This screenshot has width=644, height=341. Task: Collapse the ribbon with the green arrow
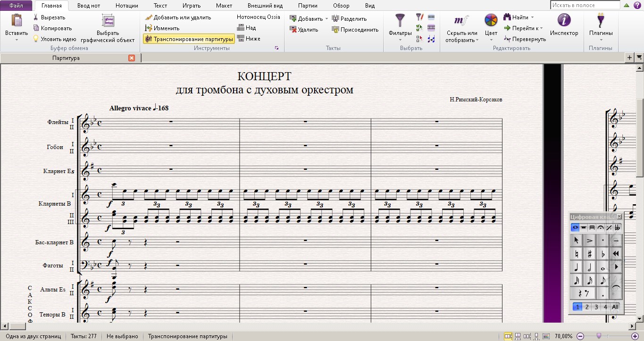tap(627, 6)
